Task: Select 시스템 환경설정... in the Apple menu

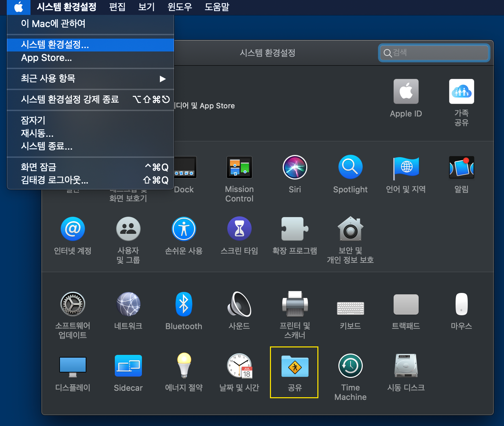Action: coord(90,45)
